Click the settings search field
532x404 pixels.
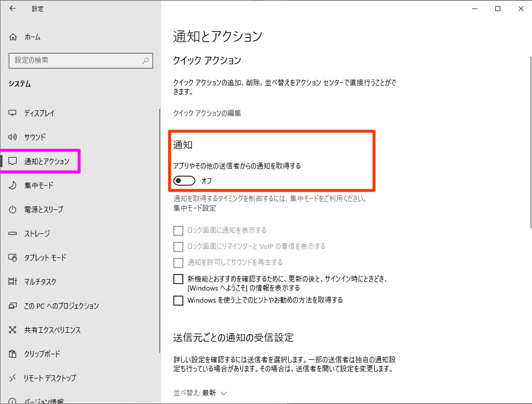[80, 60]
